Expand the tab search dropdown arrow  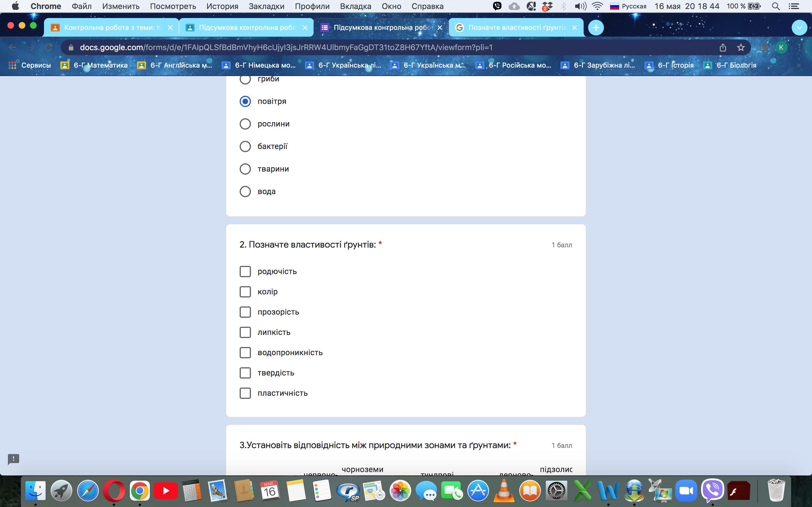coord(799,28)
